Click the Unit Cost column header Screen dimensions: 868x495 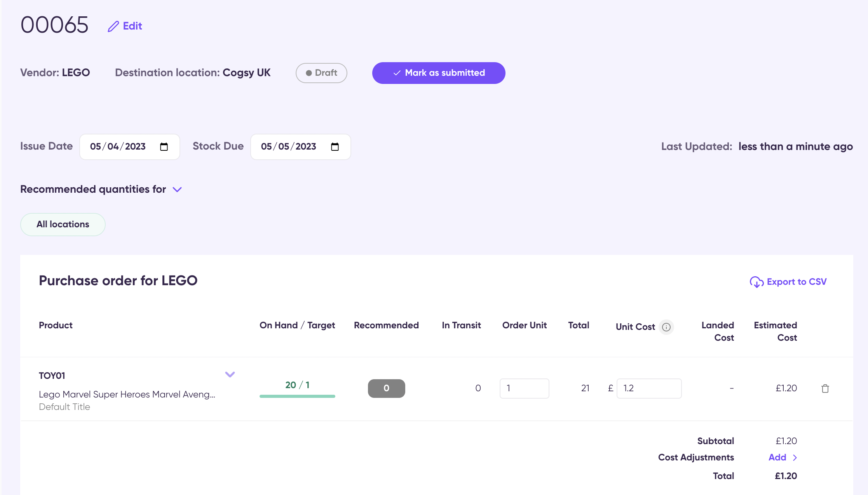point(635,327)
